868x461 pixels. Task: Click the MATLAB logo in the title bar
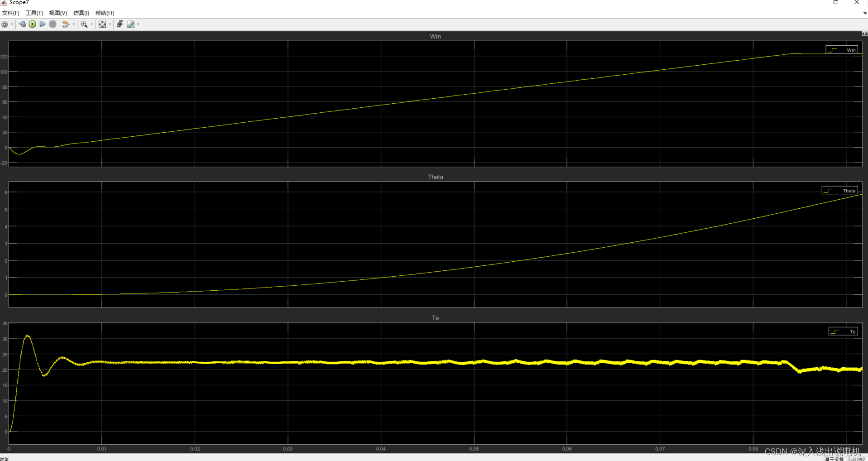tap(4, 3)
